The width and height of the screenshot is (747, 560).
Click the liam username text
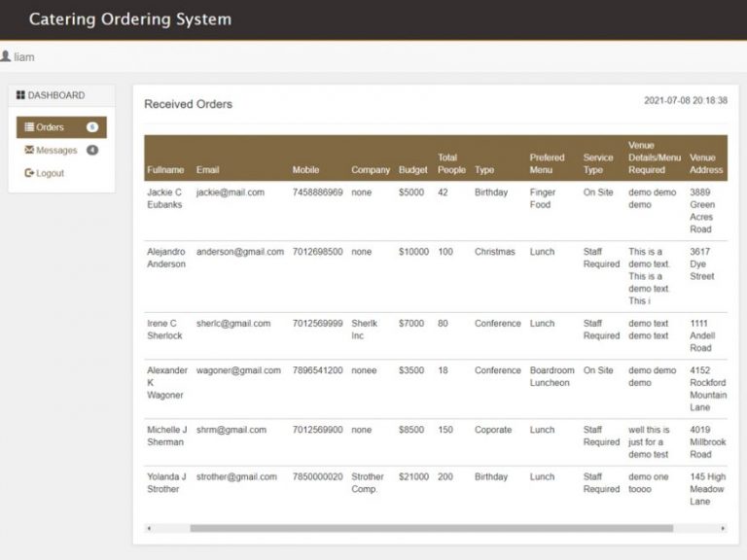pos(24,57)
